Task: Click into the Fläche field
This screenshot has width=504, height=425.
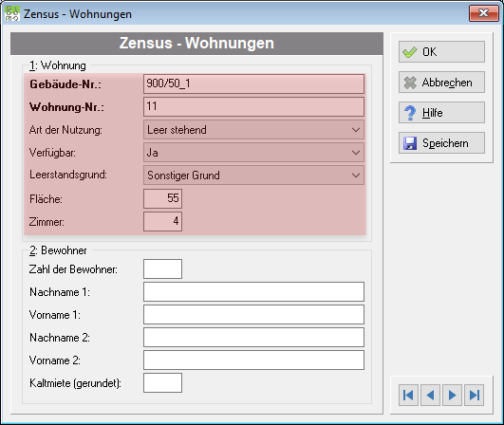Action: [162, 199]
